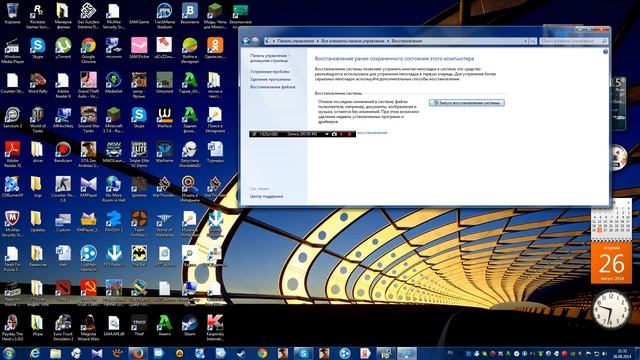Launch Warframe from the desktop
640x360 pixels.
pos(164,152)
